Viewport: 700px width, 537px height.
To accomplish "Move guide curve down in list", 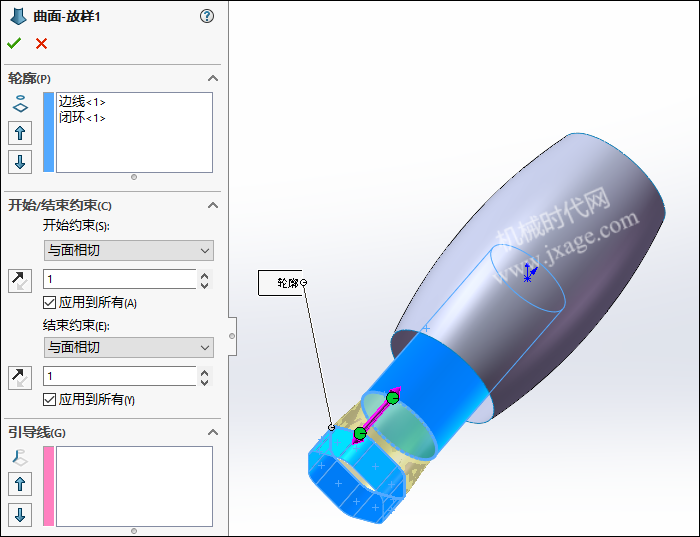I will point(20,515).
